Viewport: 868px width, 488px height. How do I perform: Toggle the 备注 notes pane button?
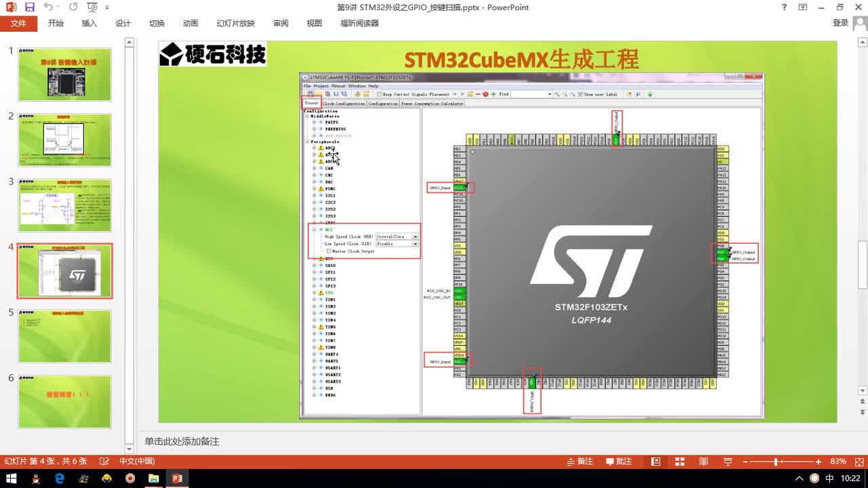click(580, 462)
